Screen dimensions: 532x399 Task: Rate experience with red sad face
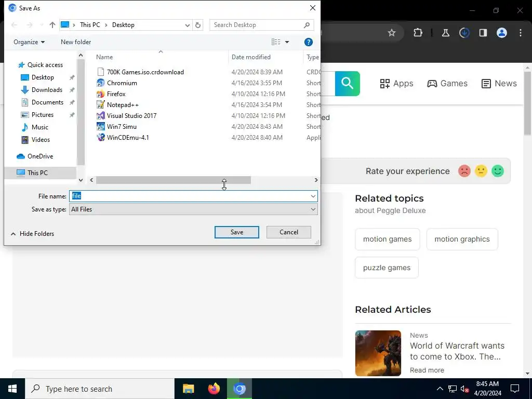464,171
